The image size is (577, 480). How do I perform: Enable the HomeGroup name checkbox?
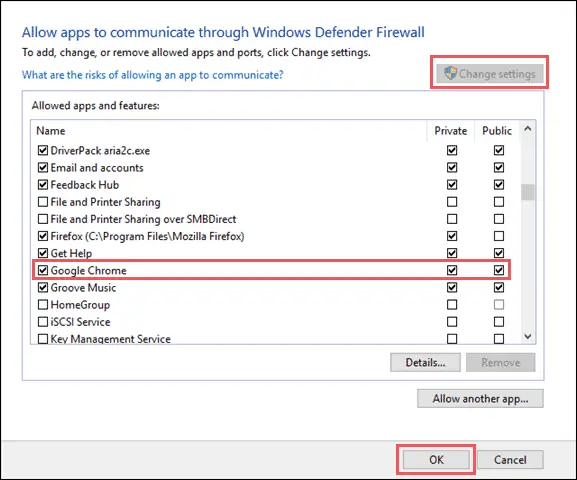[x=43, y=305]
